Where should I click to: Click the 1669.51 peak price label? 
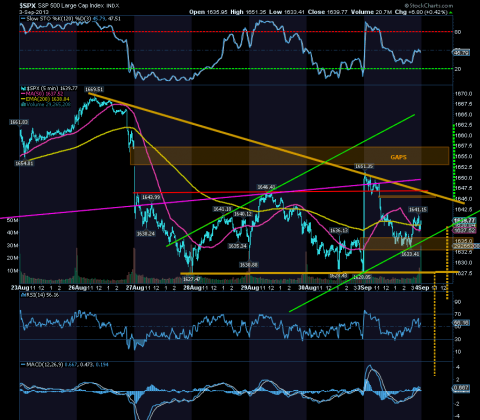(94, 89)
